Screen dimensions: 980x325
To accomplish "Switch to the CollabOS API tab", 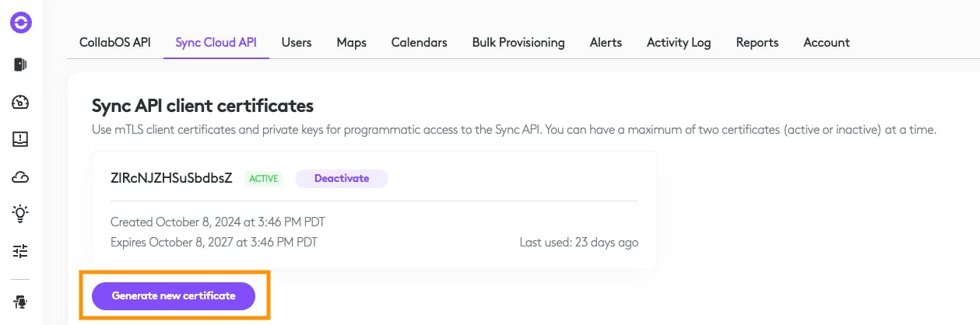I will point(115,42).
